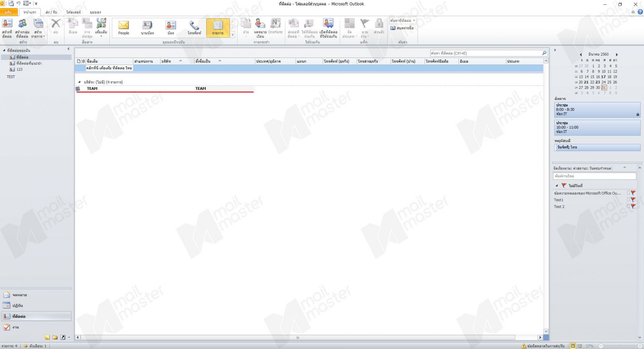The image size is (644, 349).
Task: Toggle the follow-up flag on task Test1
Action: 633,200
